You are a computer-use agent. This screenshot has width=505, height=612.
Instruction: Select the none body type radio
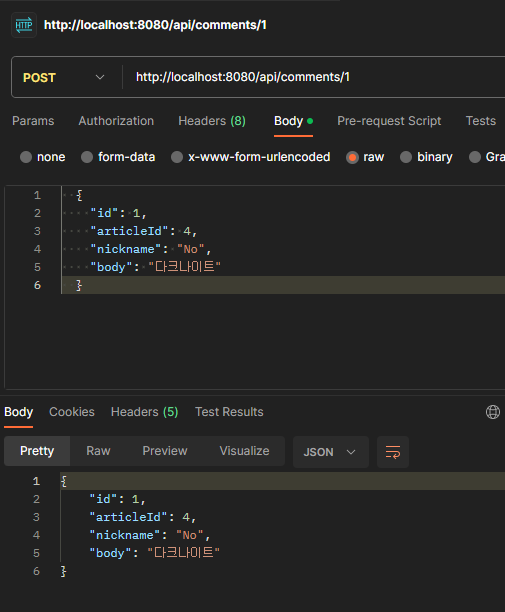[26, 157]
